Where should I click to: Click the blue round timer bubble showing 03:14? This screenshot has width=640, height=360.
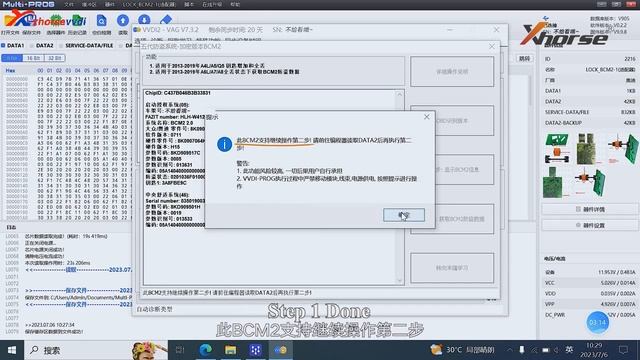pyautogui.click(x=597, y=322)
